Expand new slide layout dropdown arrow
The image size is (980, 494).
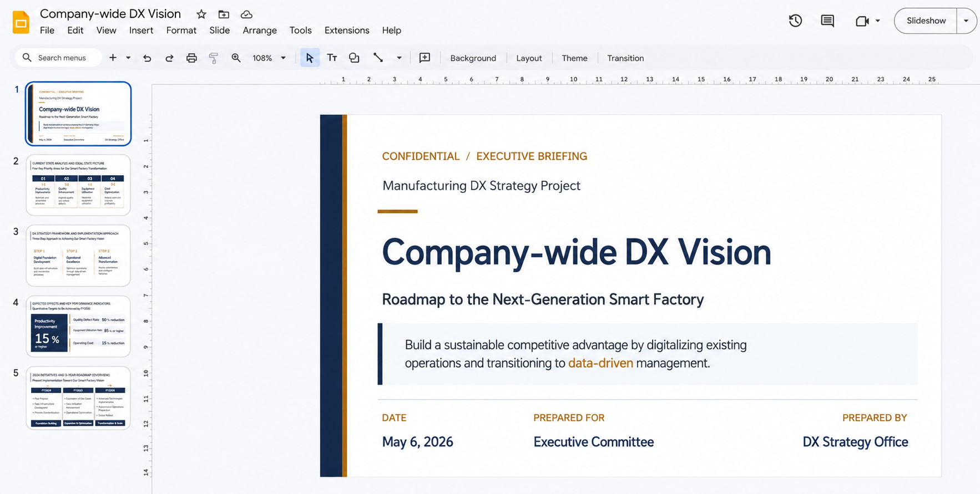point(128,58)
